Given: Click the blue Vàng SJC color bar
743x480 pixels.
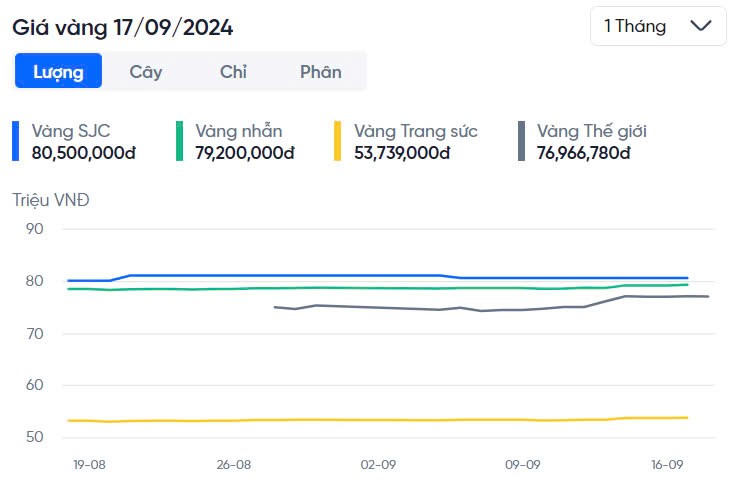Looking at the screenshot, I should [x=16, y=141].
